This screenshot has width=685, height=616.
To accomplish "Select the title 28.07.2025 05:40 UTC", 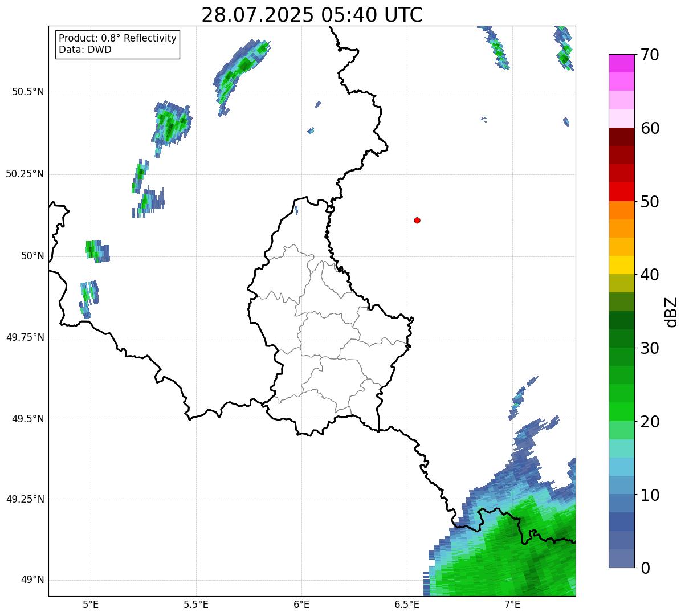I will tap(312, 15).
